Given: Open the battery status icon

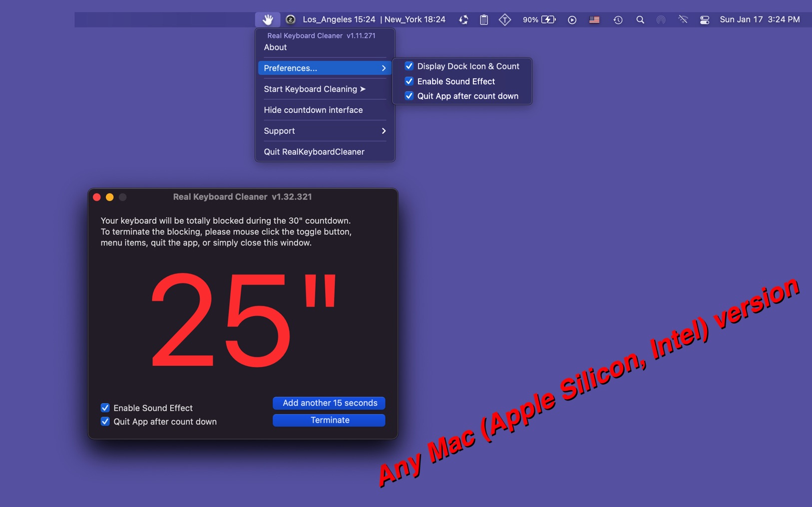Looking at the screenshot, I should (548, 19).
